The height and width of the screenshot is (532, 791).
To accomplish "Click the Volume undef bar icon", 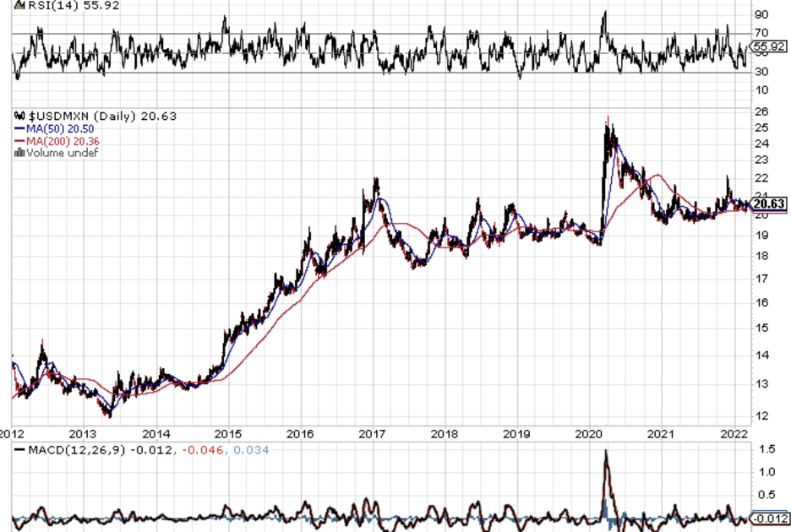I will pos(19,153).
